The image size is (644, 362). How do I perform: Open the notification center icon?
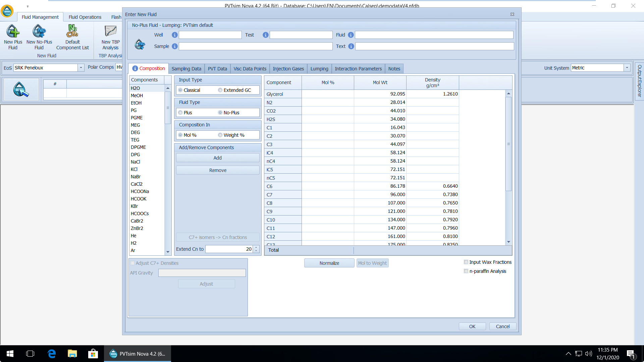(x=631, y=354)
